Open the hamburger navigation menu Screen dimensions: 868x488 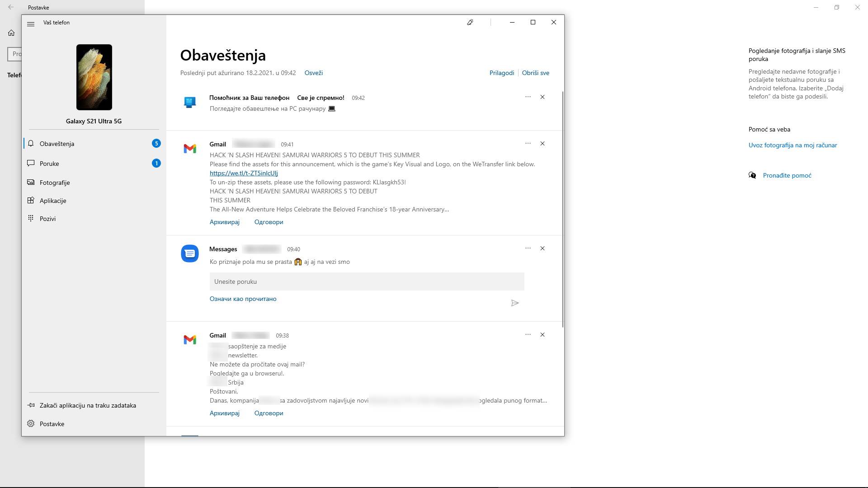click(x=31, y=24)
